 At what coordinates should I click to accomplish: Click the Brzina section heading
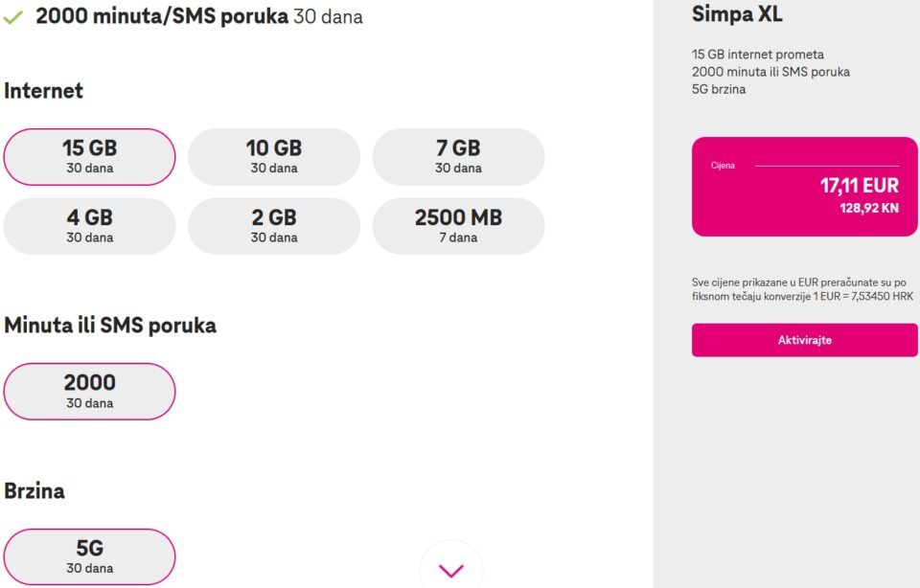pos(34,491)
